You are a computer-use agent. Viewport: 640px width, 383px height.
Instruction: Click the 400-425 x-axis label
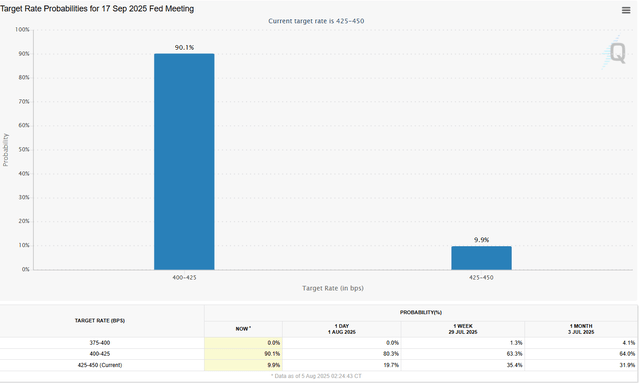coord(184,278)
